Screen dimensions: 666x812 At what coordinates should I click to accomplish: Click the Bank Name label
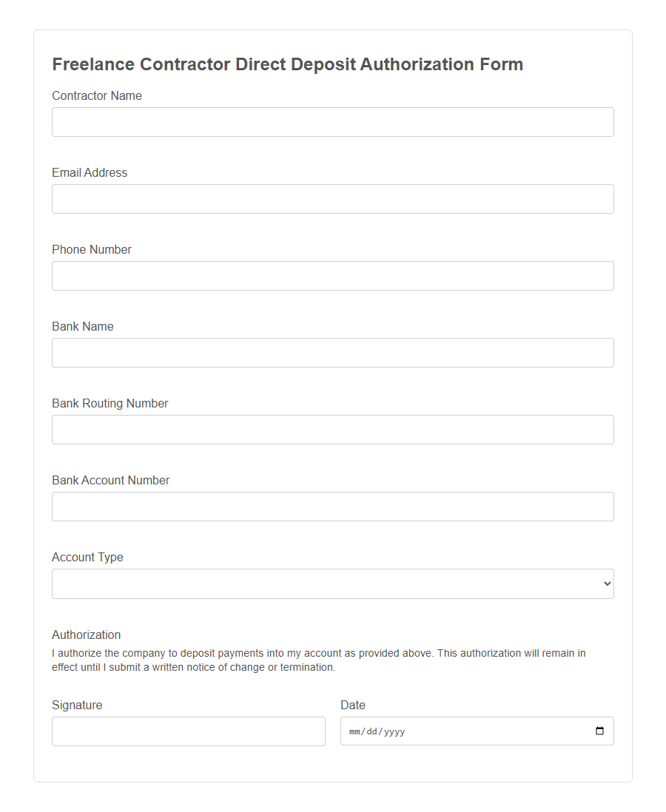click(82, 326)
